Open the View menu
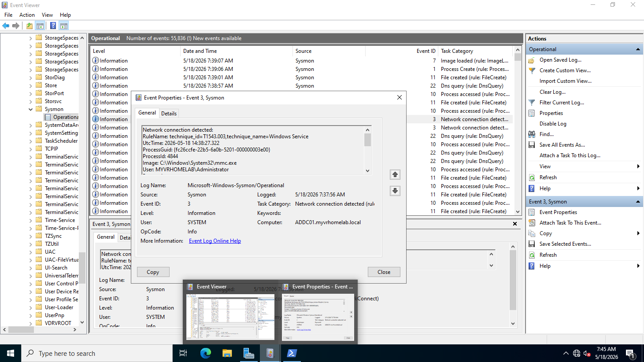 pyautogui.click(x=47, y=15)
